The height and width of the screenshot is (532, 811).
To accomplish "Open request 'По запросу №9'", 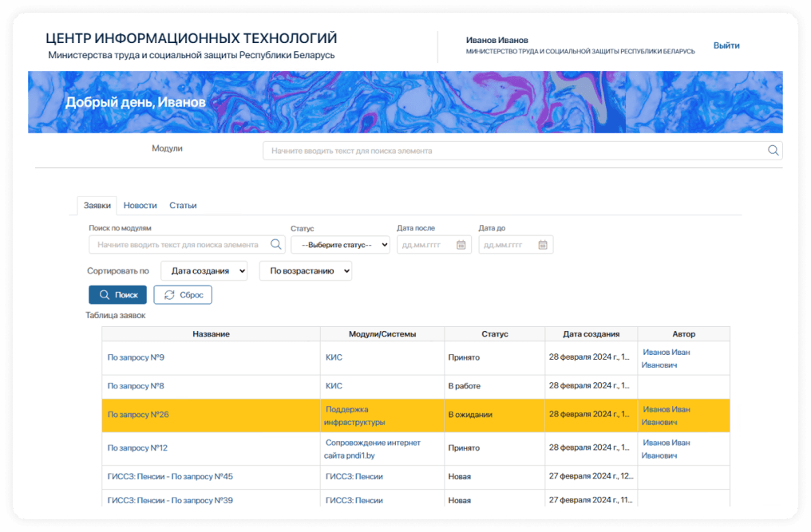I will (136, 357).
